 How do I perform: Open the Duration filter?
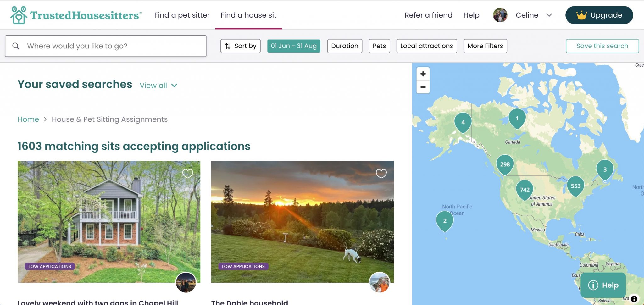pyautogui.click(x=345, y=46)
